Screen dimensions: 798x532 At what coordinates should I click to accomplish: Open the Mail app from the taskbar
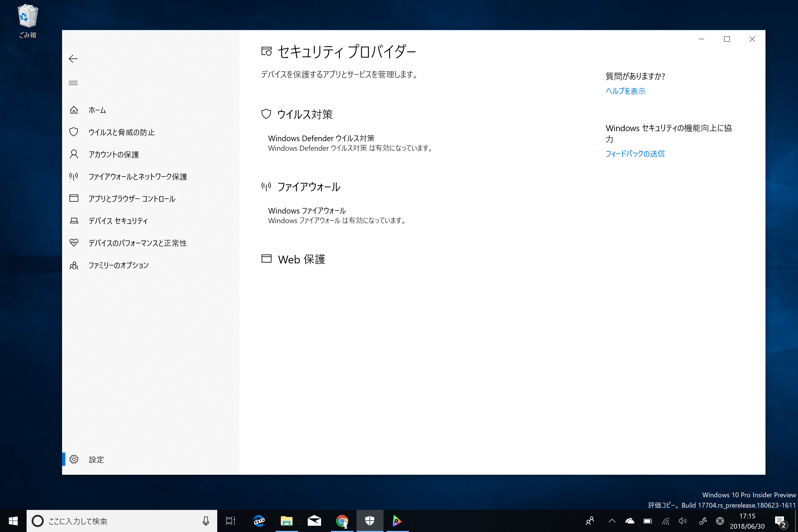[314, 521]
